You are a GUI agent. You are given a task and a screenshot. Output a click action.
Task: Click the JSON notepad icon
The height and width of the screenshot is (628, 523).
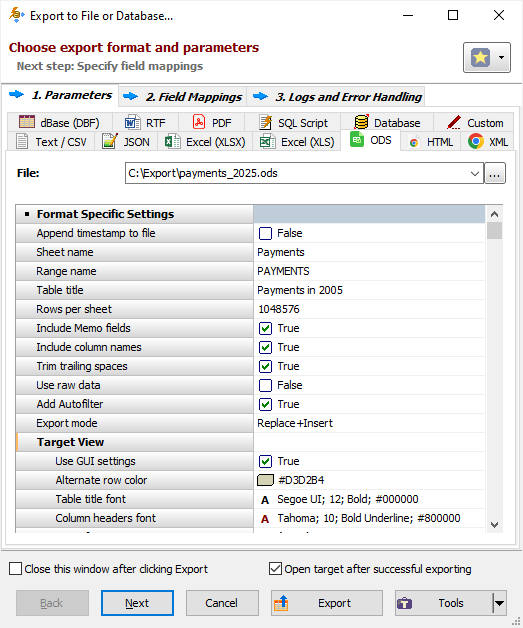(x=110, y=141)
